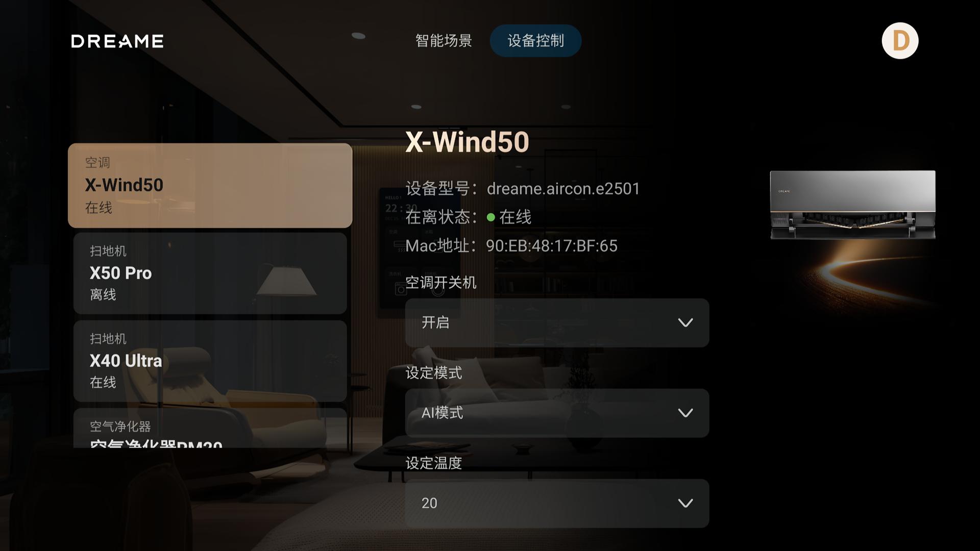Click the Mac地址 address text

(x=511, y=246)
